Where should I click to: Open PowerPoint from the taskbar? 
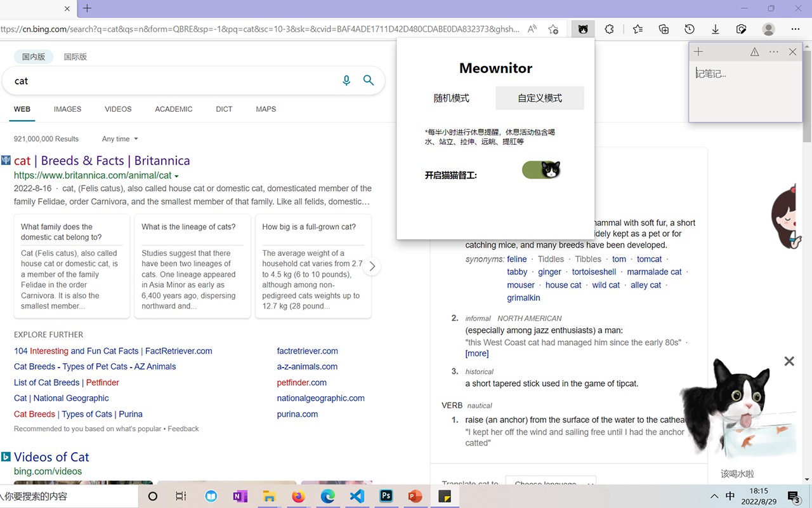point(416,497)
